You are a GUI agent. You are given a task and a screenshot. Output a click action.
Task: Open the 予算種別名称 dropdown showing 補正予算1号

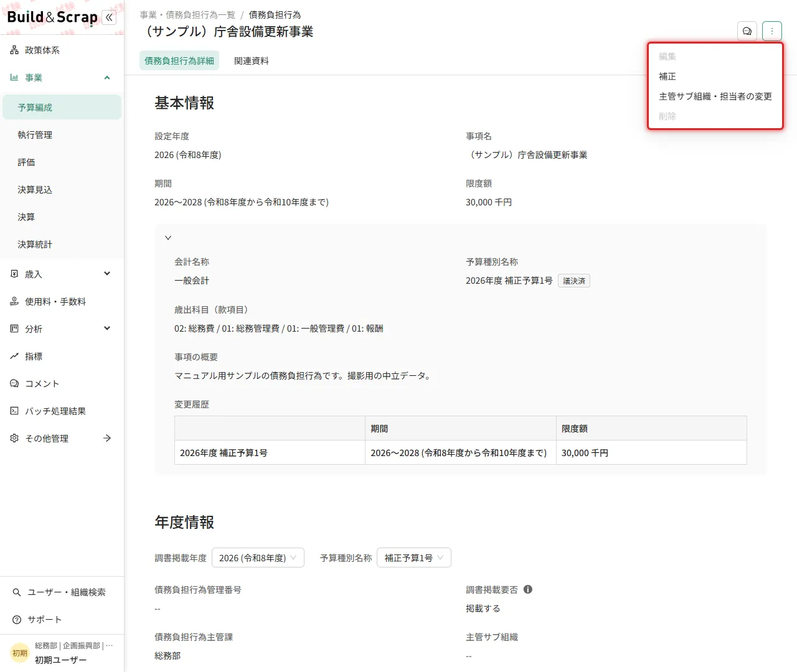coord(414,558)
